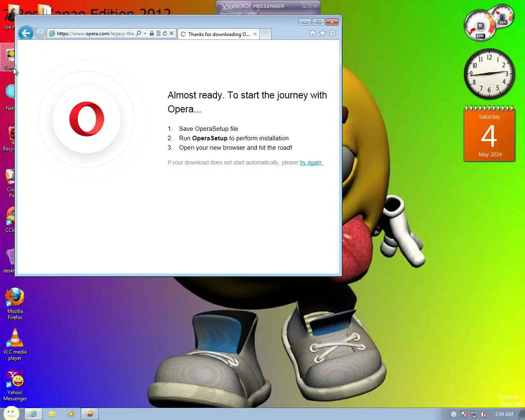Image resolution: width=525 pixels, height=420 pixels.
Task: Click the try again download link
Action: [x=310, y=162]
